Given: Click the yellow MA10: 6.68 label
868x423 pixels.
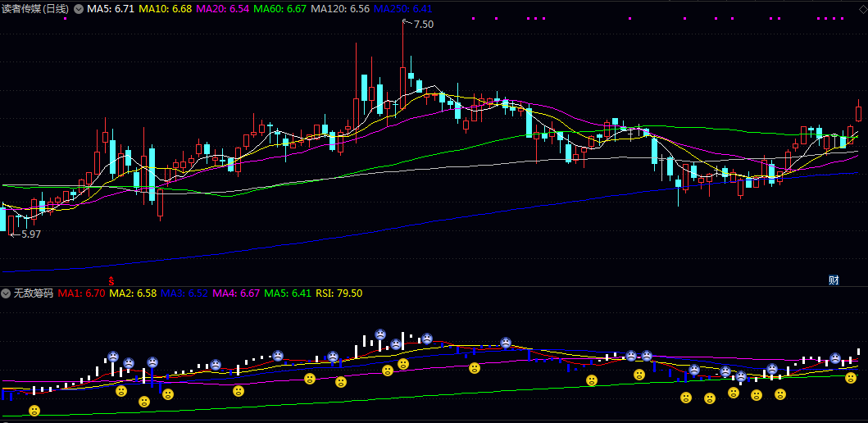Looking at the screenshot, I should (x=165, y=9).
